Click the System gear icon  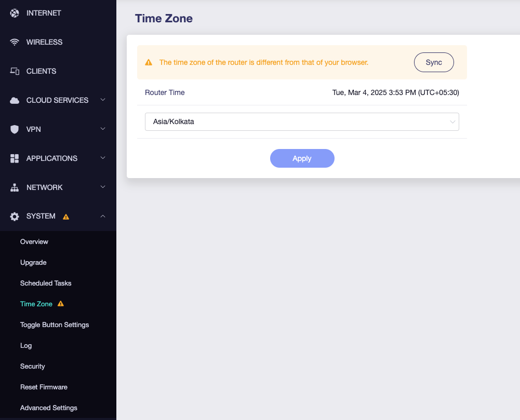14,216
